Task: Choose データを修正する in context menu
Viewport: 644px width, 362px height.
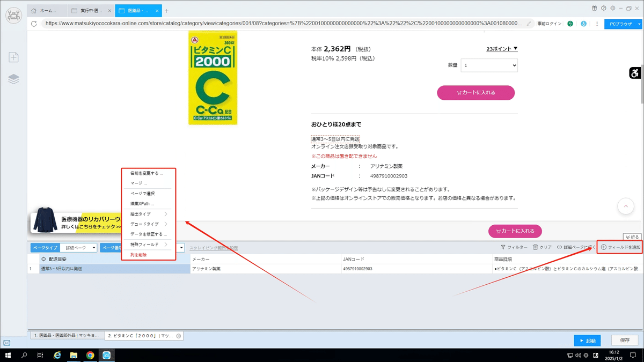Action: tap(149, 234)
